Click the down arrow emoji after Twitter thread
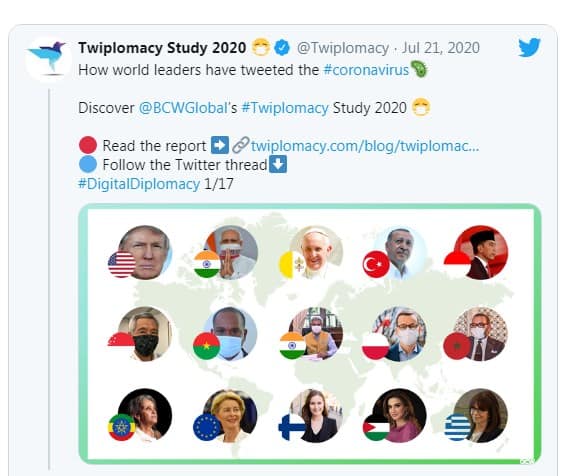Screen dimensions: 575x476 [x=278, y=164]
